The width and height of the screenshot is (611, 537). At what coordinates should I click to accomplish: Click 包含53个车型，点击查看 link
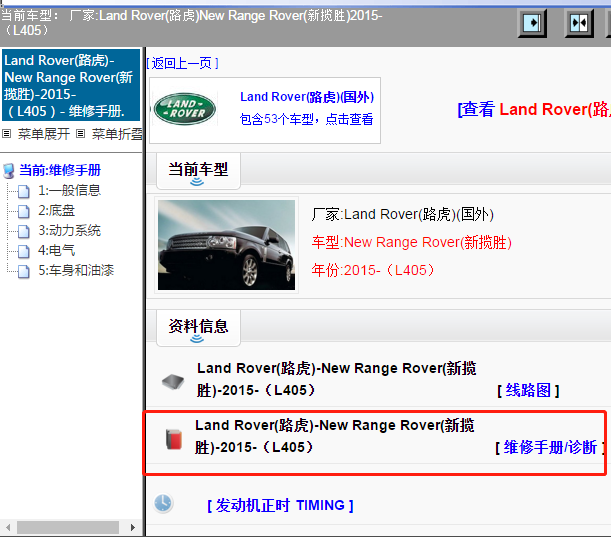tap(307, 119)
